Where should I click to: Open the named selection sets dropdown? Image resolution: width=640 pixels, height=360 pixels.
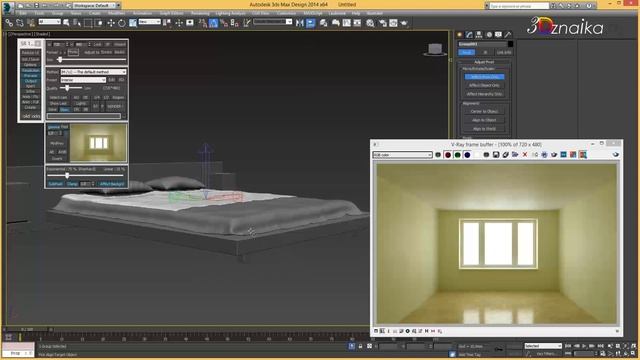(272, 21)
